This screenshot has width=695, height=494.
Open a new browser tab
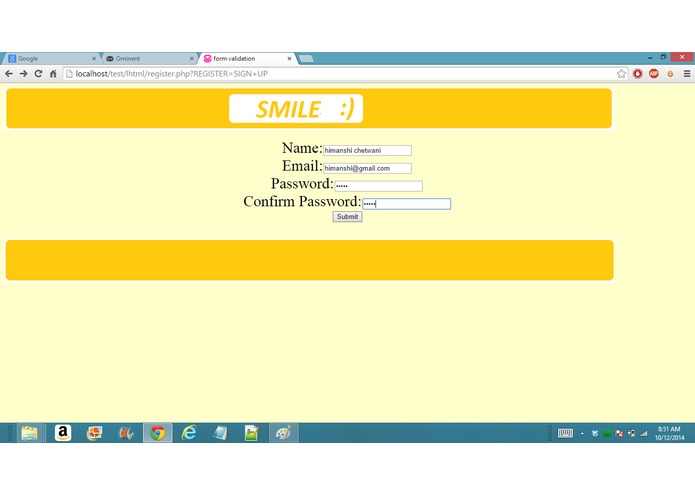coord(306,58)
